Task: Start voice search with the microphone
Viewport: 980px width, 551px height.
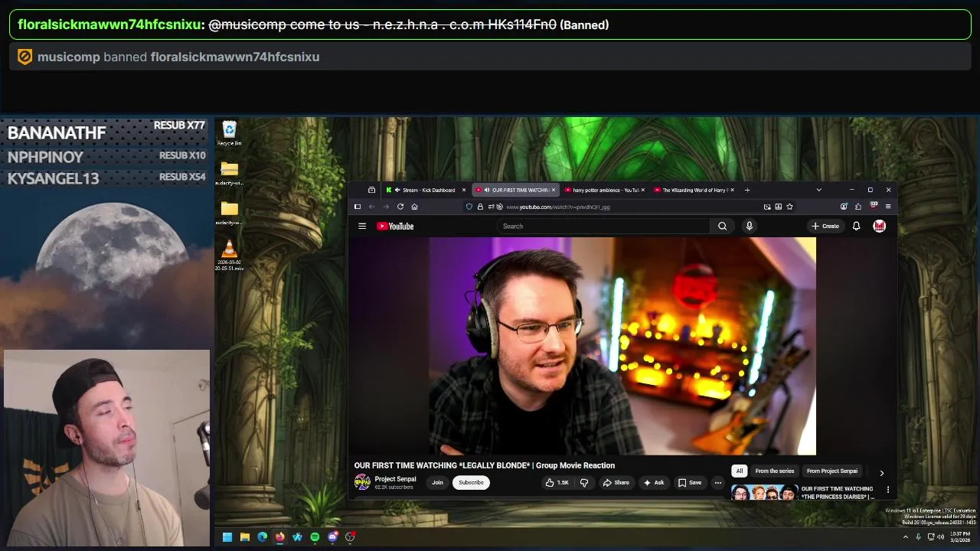Action: (x=750, y=226)
